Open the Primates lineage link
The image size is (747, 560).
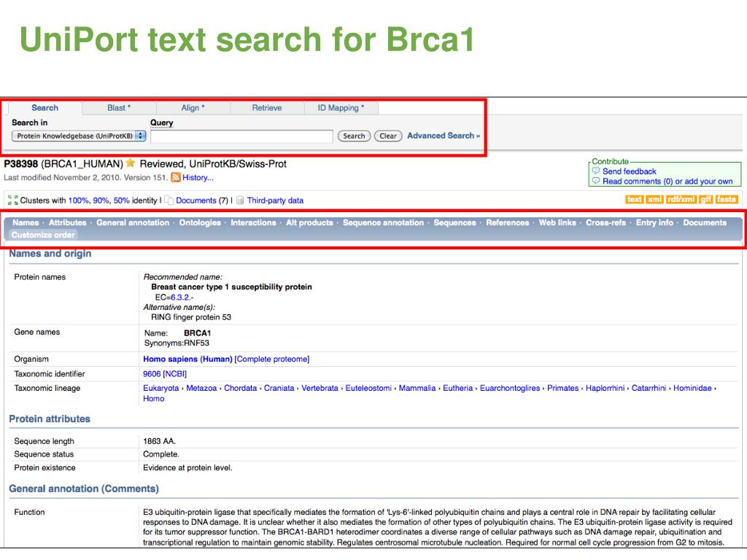[562, 388]
